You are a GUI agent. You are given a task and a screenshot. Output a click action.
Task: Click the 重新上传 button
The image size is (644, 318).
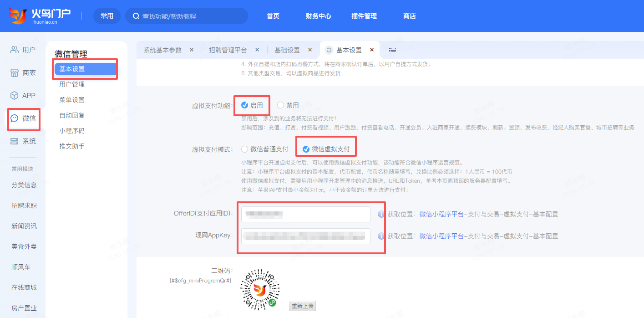pos(302,306)
